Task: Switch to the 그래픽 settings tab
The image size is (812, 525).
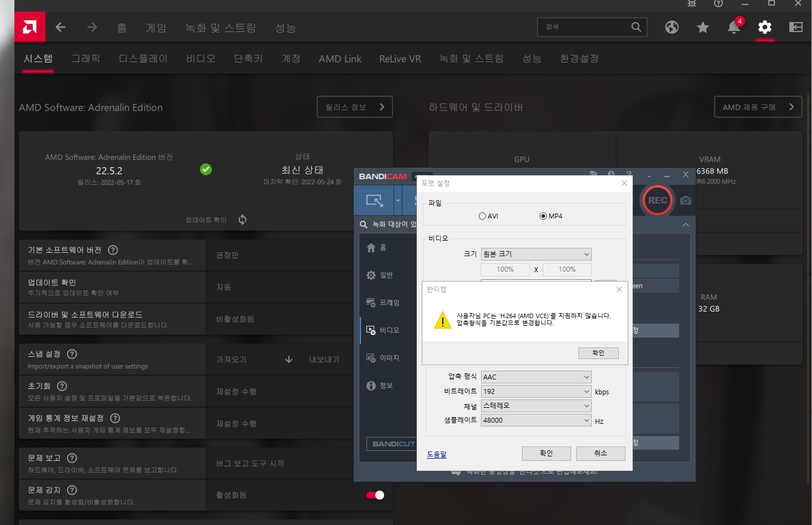Action: pos(86,59)
